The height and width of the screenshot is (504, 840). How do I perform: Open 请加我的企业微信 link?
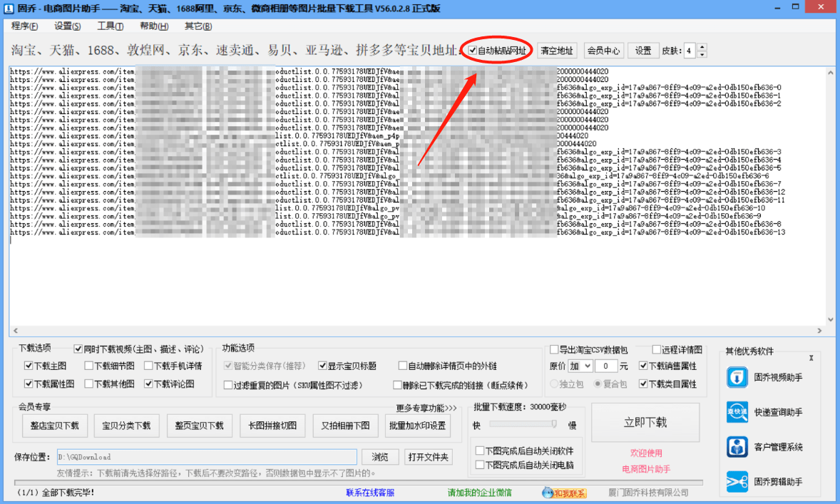click(479, 493)
